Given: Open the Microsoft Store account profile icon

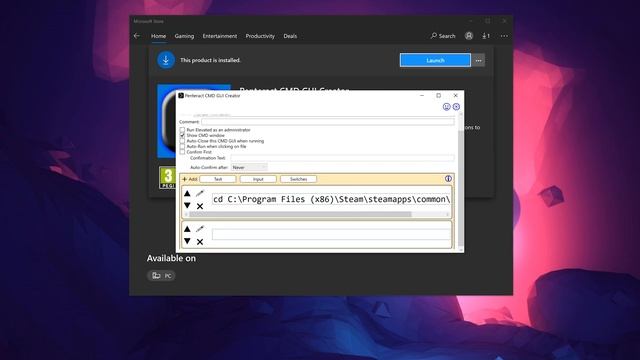Looking at the screenshot, I should [469, 36].
